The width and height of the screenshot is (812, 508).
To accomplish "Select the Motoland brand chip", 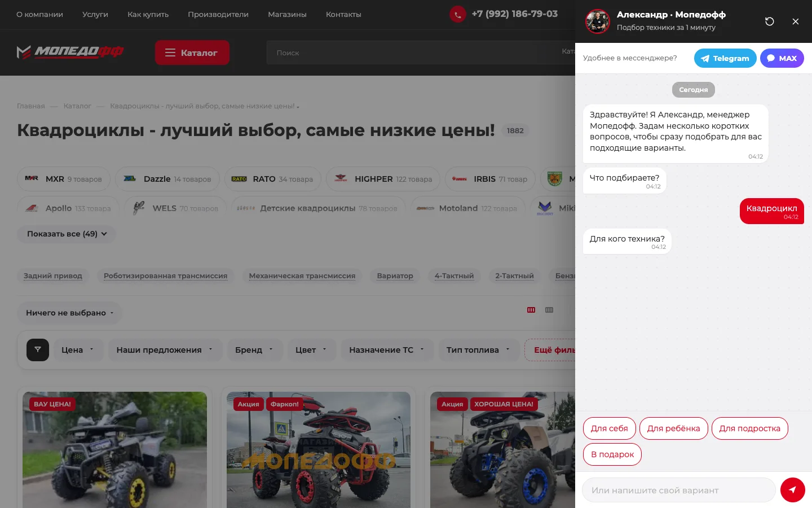I will 467,208.
